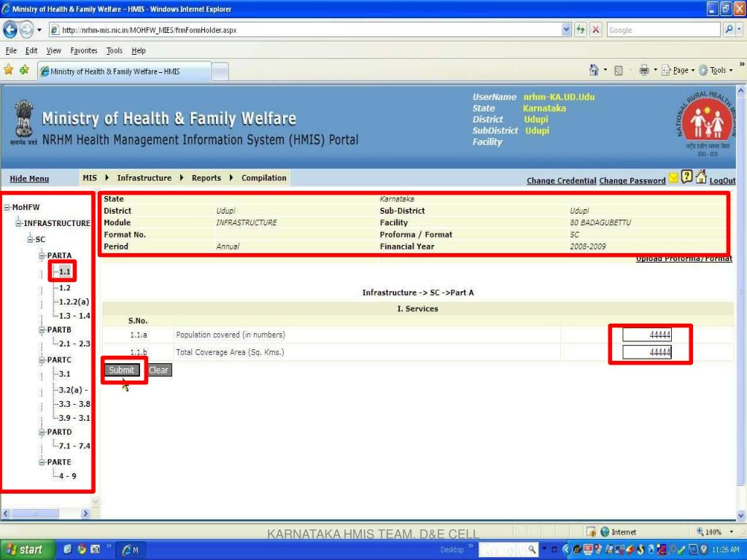Viewport: 747px width, 560px height.
Task: Click the Indian national emblem in the header
Action: [x=23, y=122]
